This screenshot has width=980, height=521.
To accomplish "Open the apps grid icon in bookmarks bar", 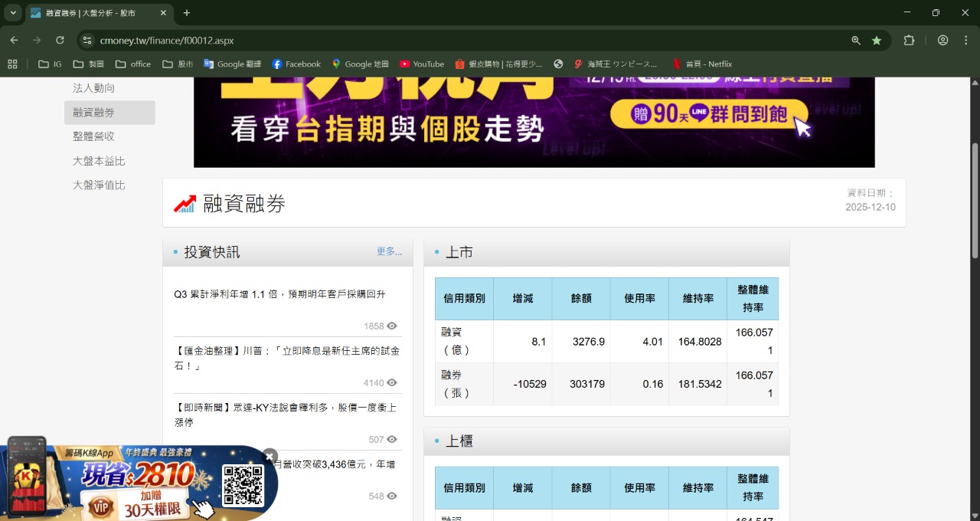I will 12,64.
